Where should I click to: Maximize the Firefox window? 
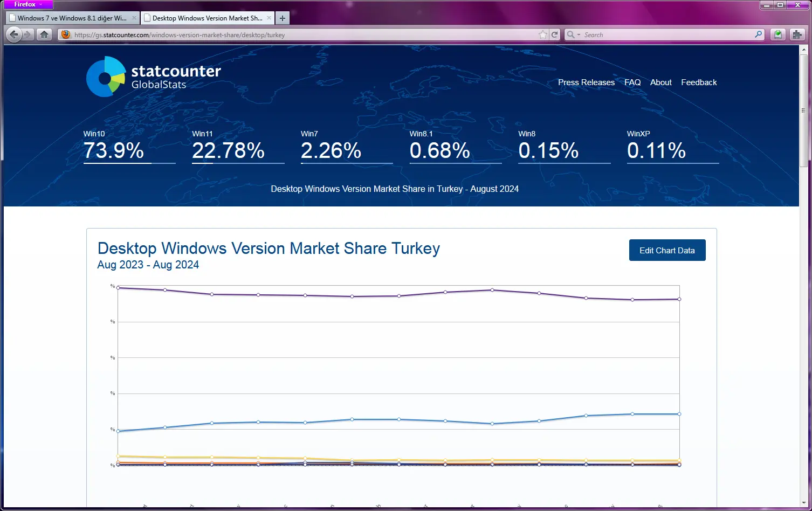(780, 5)
